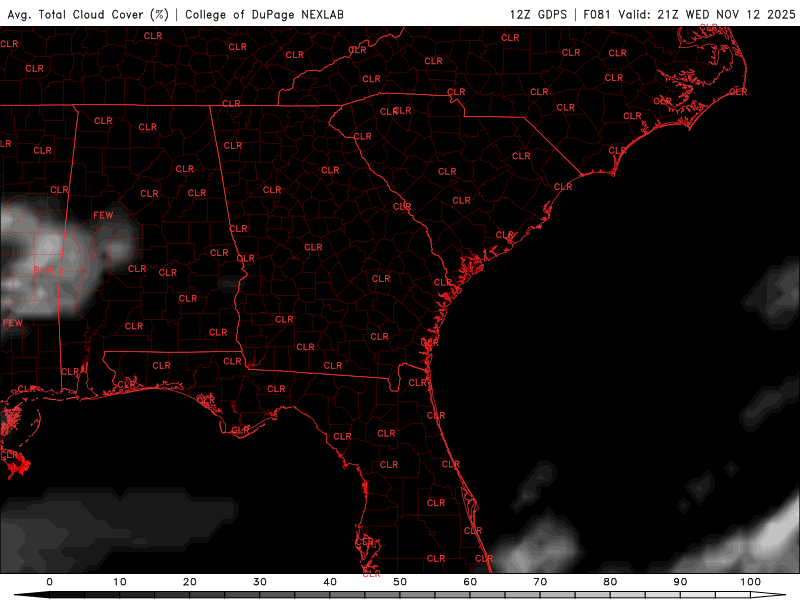Click the "80" value on the color scale

[x=610, y=582]
